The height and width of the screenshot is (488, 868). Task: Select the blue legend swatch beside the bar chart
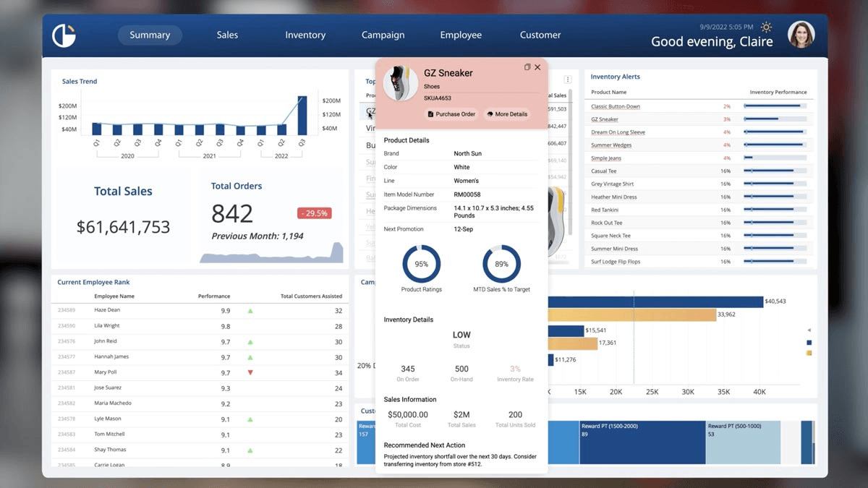coord(809,343)
